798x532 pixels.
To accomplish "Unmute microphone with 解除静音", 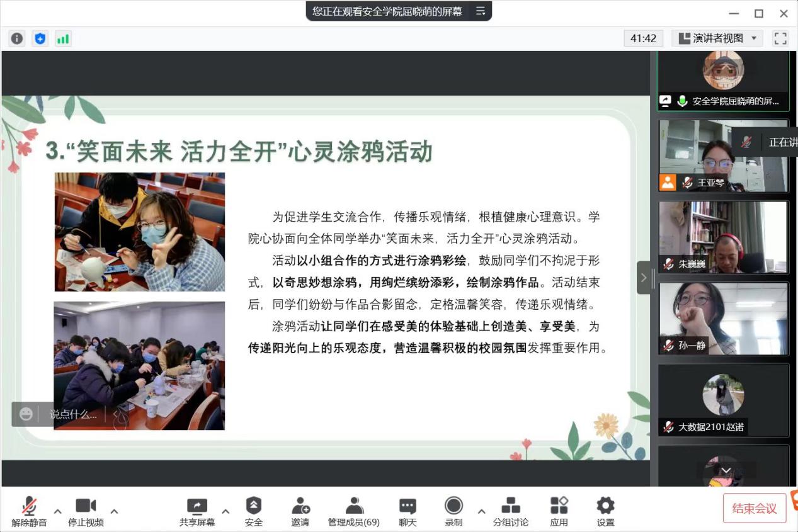I will tap(29, 512).
